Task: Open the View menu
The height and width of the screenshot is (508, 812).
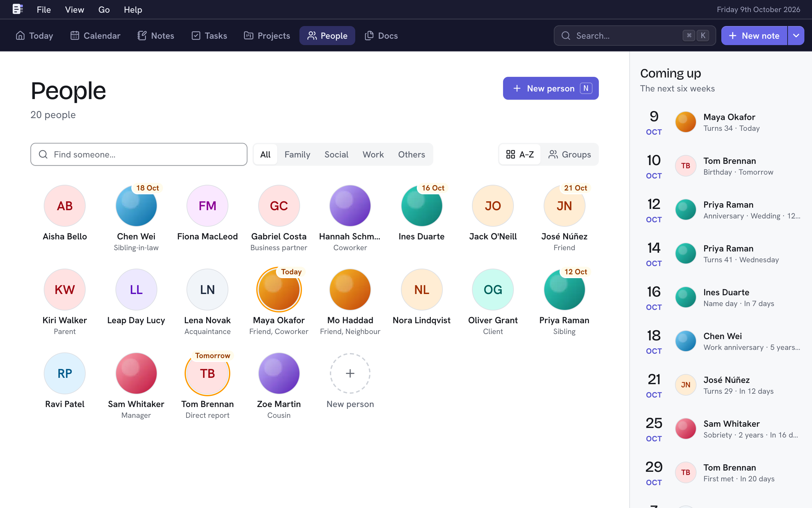Action: (75, 10)
